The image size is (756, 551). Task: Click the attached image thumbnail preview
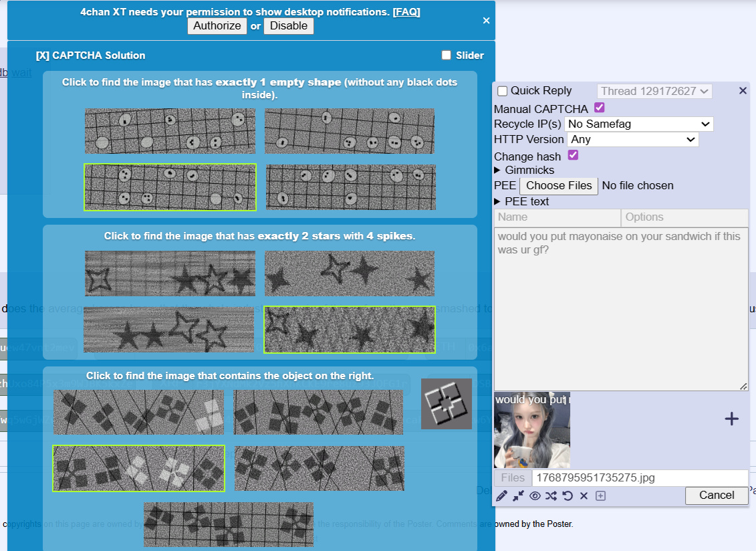point(532,430)
